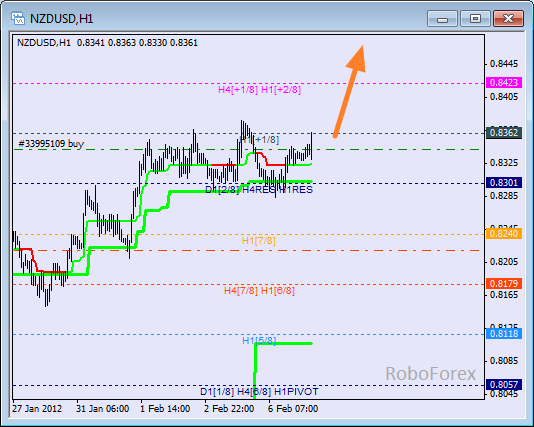Select the H4[+1/8] H1[+2/8] level label

coord(260,90)
